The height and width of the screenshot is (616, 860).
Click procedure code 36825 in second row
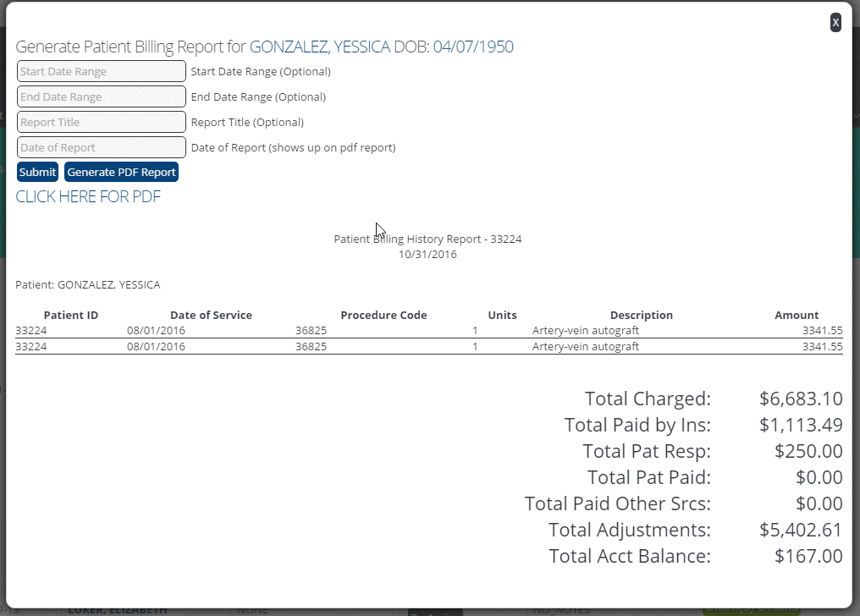point(311,346)
